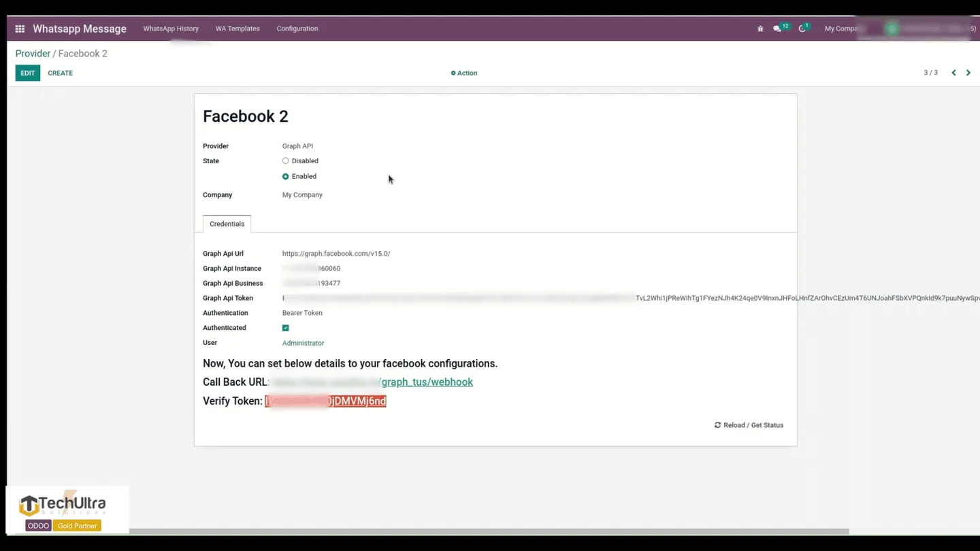Go back to Provider breadcrumb

(33, 54)
